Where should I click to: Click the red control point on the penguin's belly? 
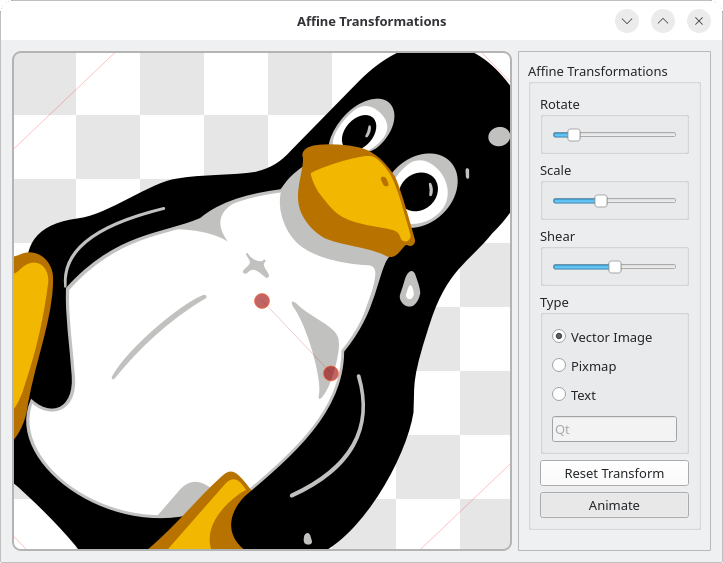pos(331,373)
